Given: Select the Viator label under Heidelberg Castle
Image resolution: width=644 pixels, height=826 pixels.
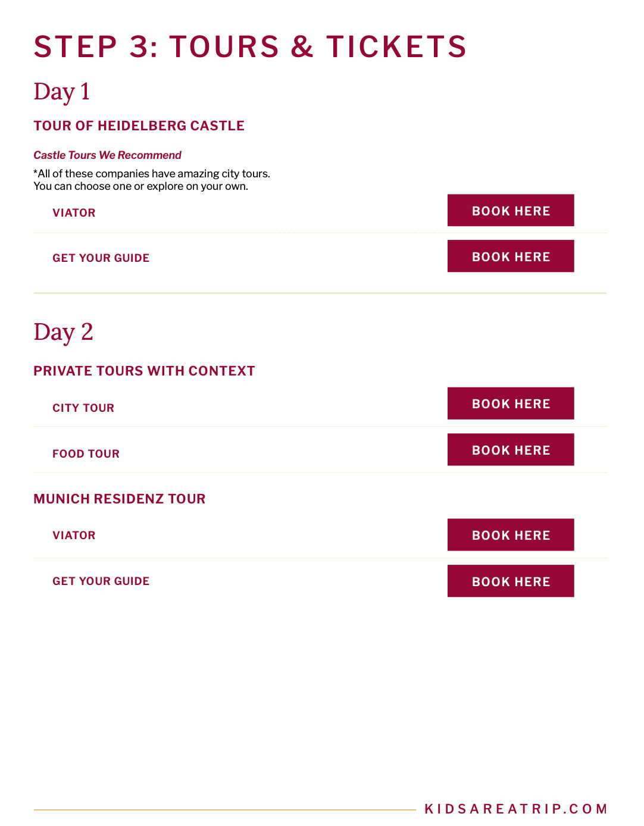Looking at the screenshot, I should click(x=74, y=212).
